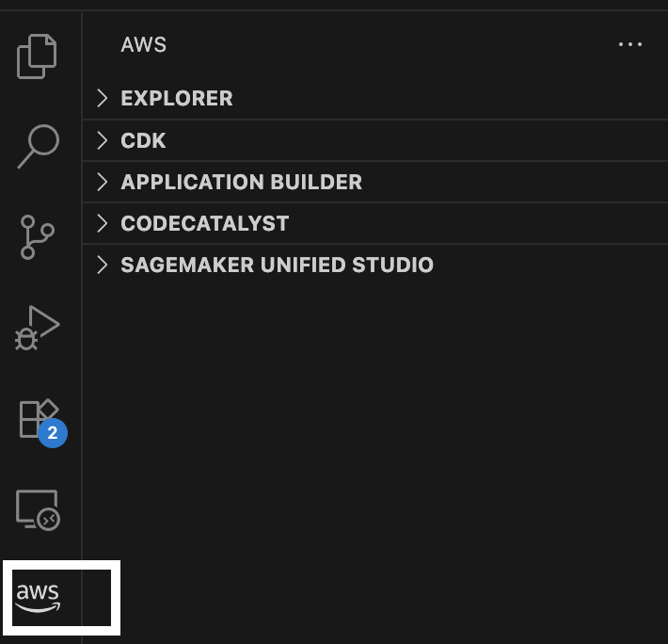Image resolution: width=668 pixels, height=644 pixels.
Task: Click the blue badge showing 2
Action: pyautogui.click(x=53, y=433)
